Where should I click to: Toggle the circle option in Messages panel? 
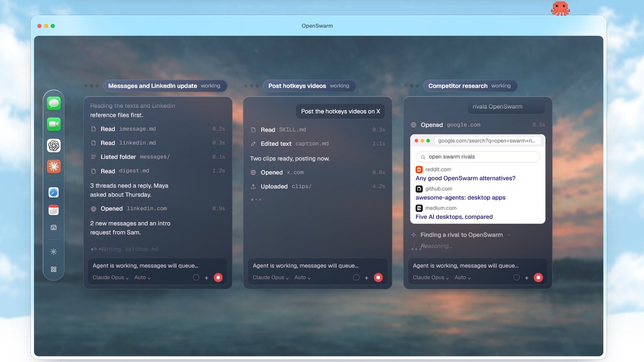[196, 278]
